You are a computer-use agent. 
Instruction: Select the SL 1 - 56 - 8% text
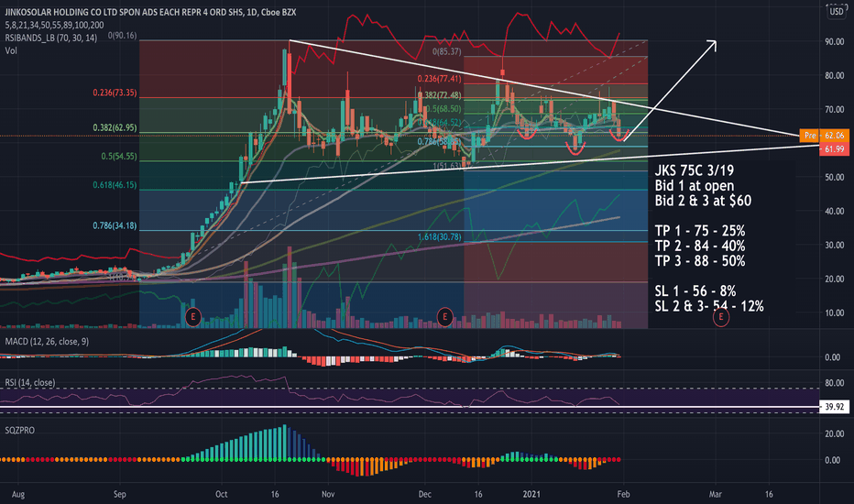click(695, 291)
